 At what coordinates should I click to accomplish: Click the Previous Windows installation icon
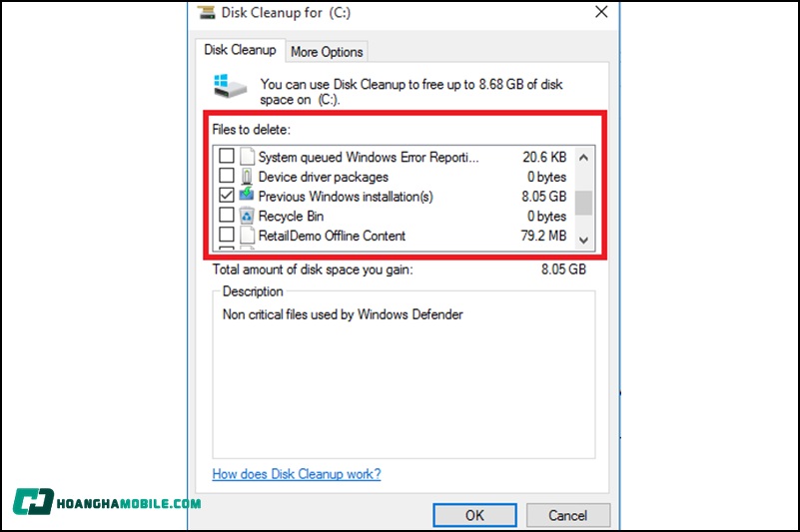pyautogui.click(x=247, y=195)
